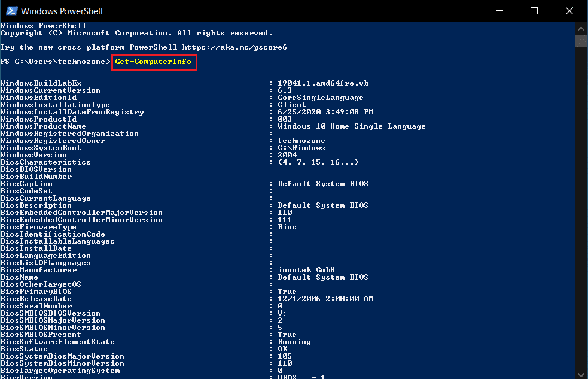The width and height of the screenshot is (588, 379).
Task: Click the BiosStatus OK value
Action: pyautogui.click(x=282, y=349)
